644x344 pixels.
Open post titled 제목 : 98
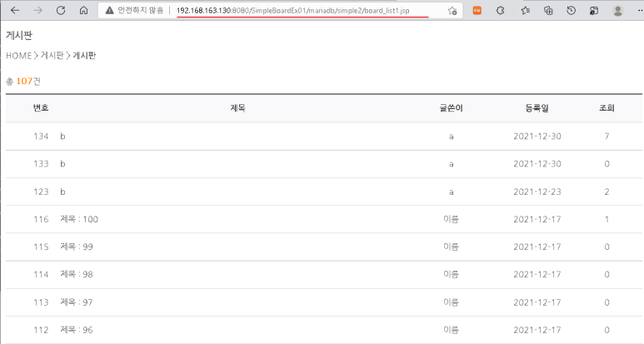pyautogui.click(x=77, y=274)
